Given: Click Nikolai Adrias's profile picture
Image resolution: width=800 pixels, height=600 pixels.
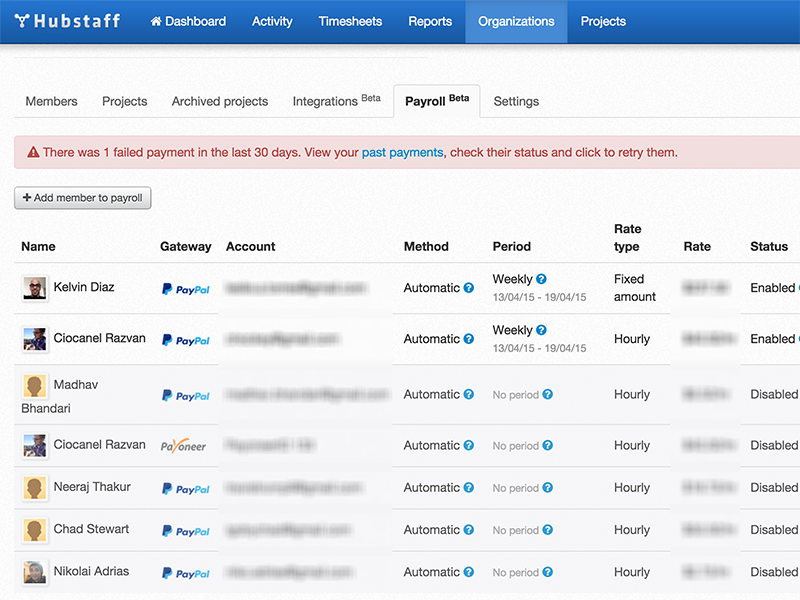Looking at the screenshot, I should [35, 573].
